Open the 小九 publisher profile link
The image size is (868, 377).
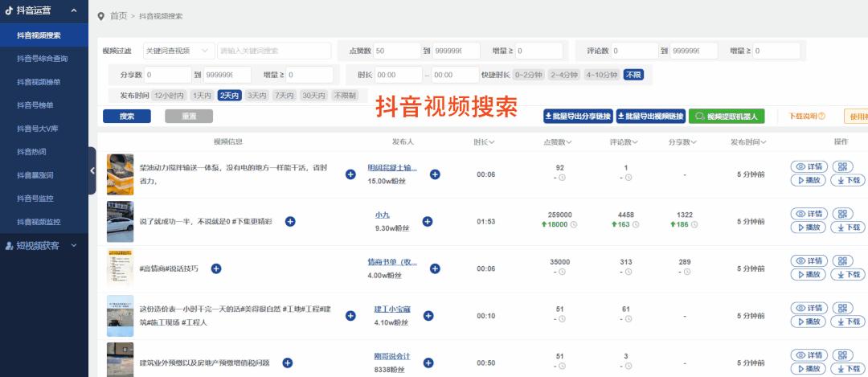pyautogui.click(x=382, y=215)
